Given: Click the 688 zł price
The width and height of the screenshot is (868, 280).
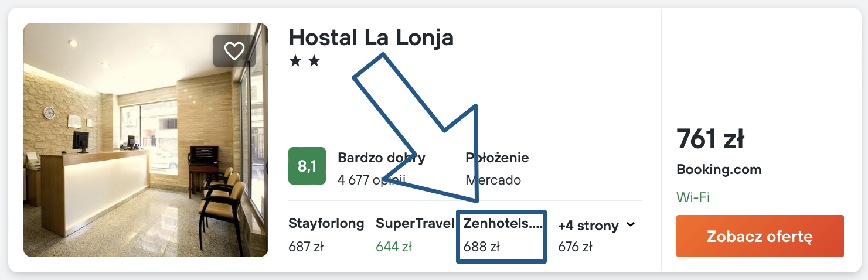Looking at the screenshot, I should (x=481, y=247).
